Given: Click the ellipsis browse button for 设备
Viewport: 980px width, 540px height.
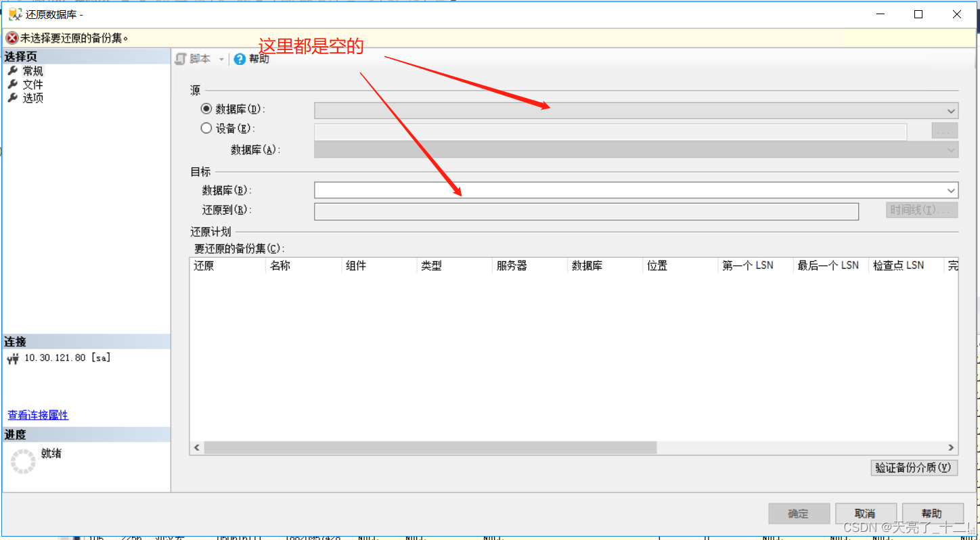Looking at the screenshot, I should click(x=945, y=131).
